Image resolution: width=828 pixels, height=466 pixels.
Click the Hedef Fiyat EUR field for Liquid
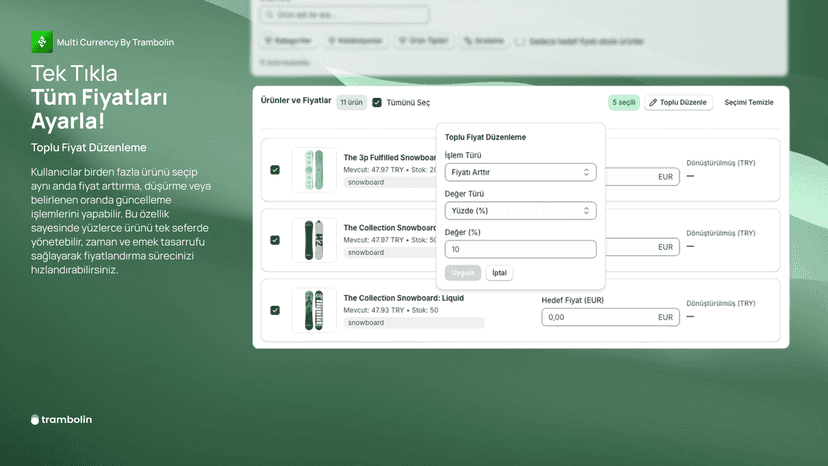(610, 317)
